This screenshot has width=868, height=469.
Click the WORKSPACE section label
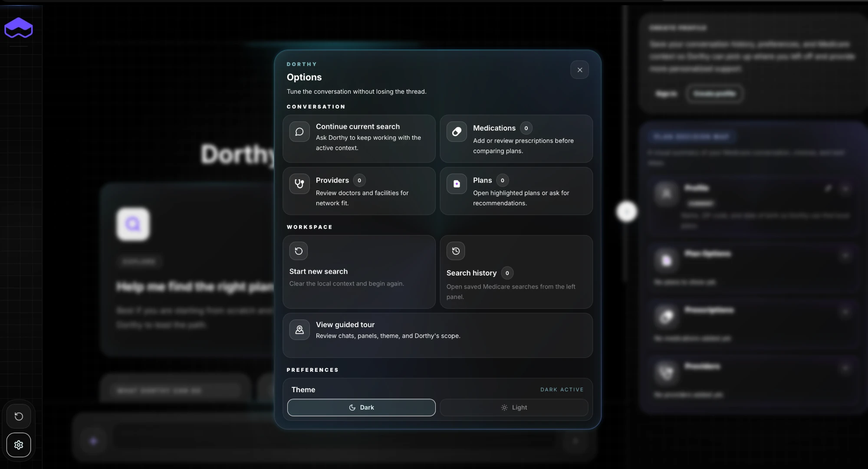(x=309, y=227)
